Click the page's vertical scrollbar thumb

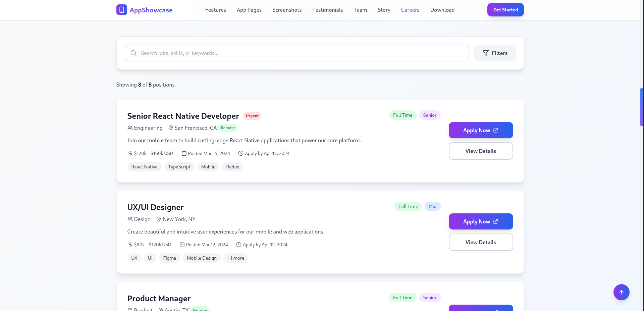point(642,107)
